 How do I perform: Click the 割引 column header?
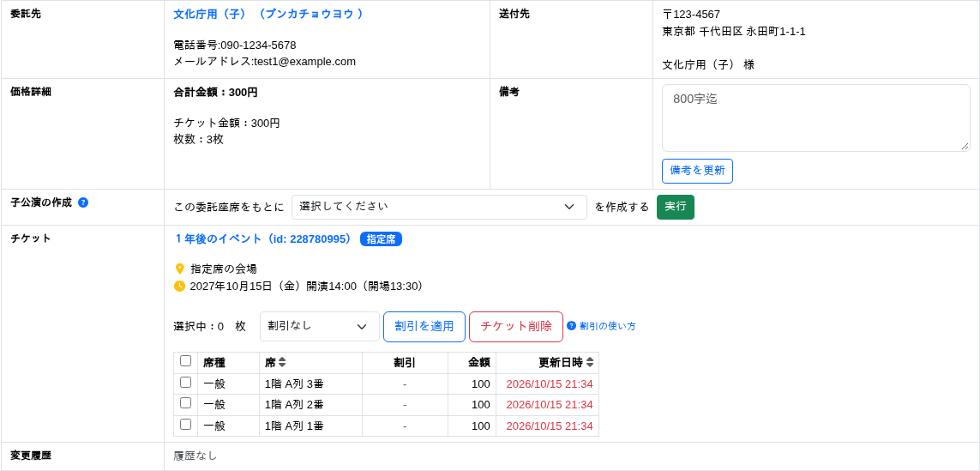405,362
